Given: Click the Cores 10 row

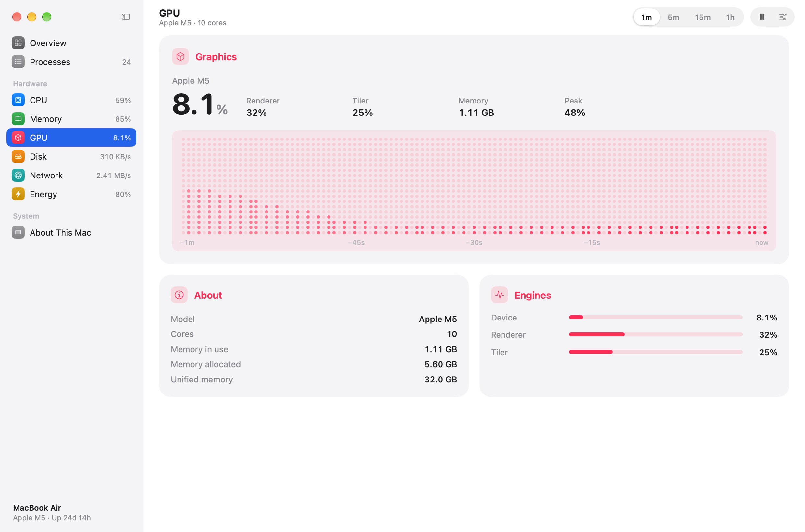Looking at the screenshot, I should coord(314,334).
